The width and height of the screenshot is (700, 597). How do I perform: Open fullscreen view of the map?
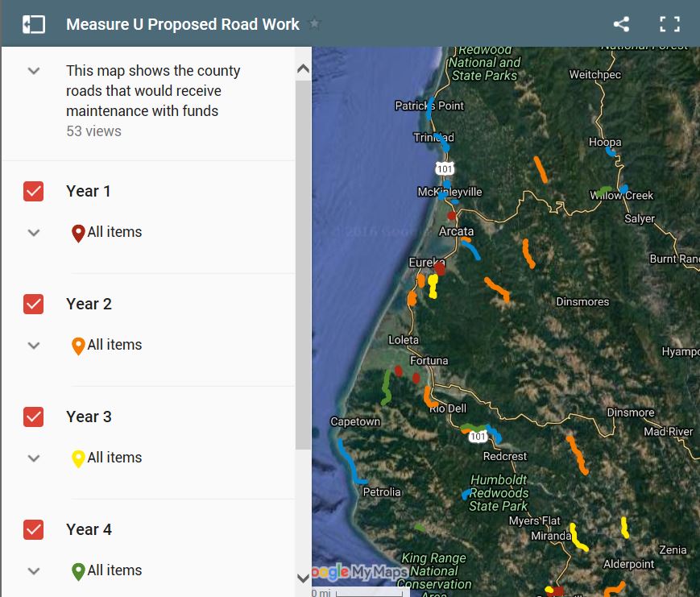669,24
